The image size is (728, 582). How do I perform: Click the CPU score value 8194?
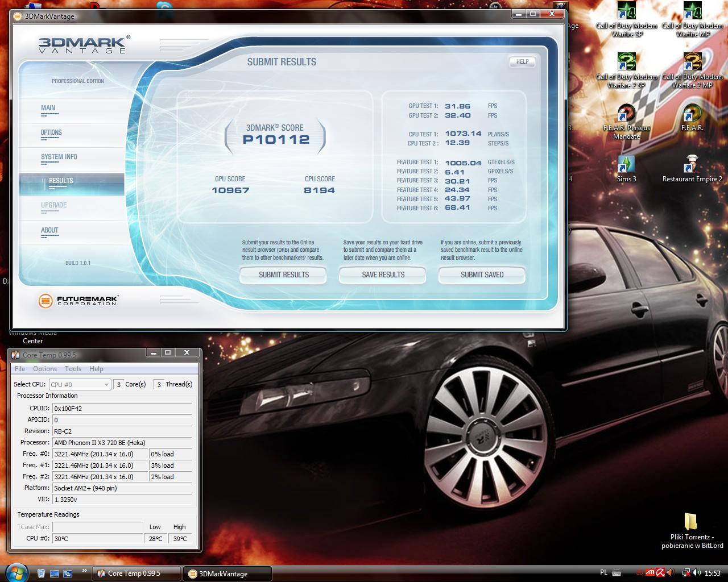coord(319,190)
